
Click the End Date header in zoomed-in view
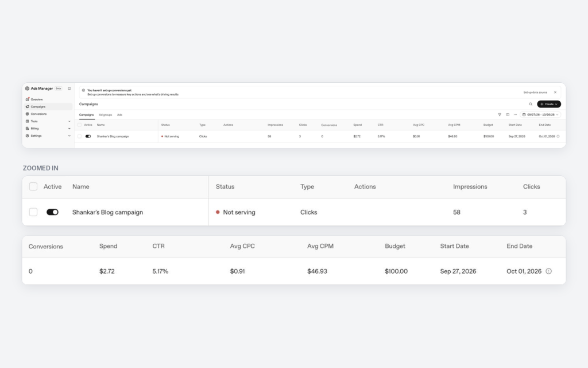[519, 246]
